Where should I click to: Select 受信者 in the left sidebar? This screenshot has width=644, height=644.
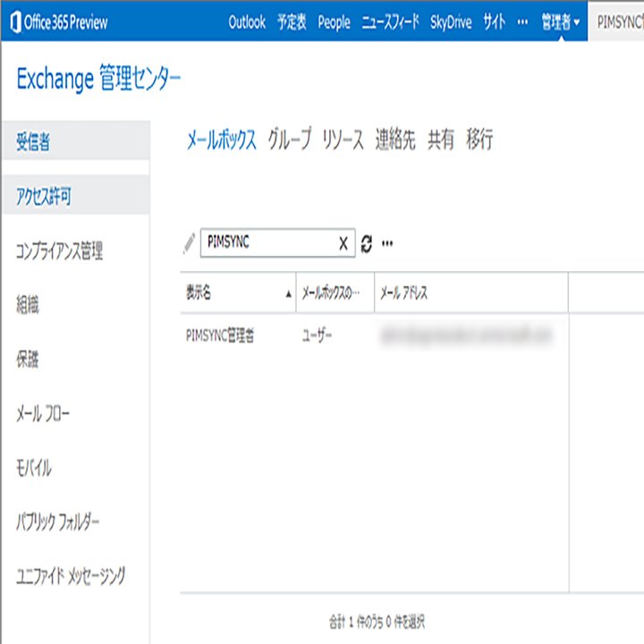click(x=76, y=140)
